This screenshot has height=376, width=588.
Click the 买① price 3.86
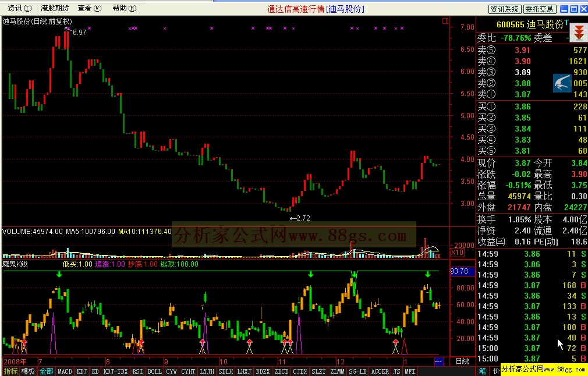[x=523, y=107]
